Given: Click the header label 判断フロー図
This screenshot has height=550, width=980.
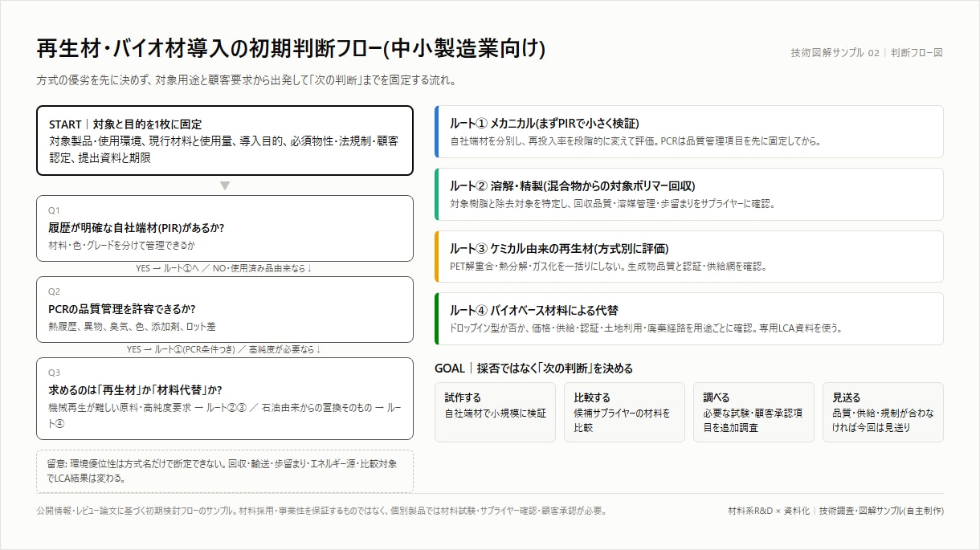Looking at the screenshot, I should [x=917, y=53].
